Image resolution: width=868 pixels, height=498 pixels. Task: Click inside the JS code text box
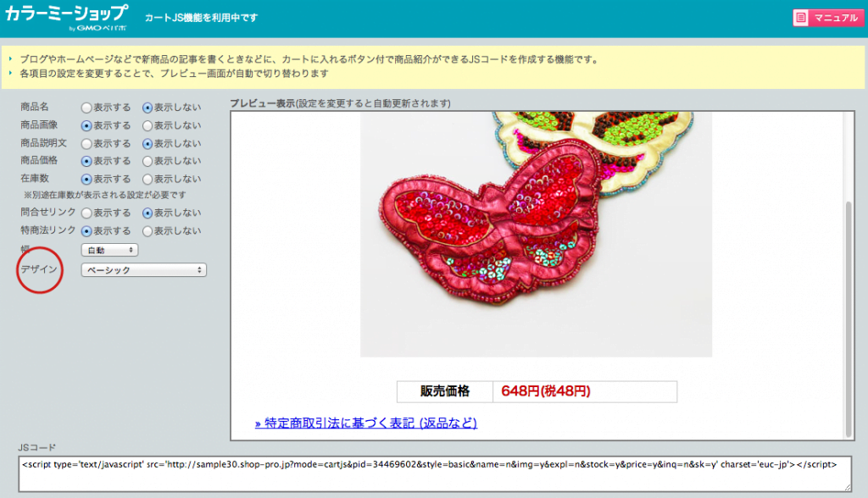coord(434,473)
